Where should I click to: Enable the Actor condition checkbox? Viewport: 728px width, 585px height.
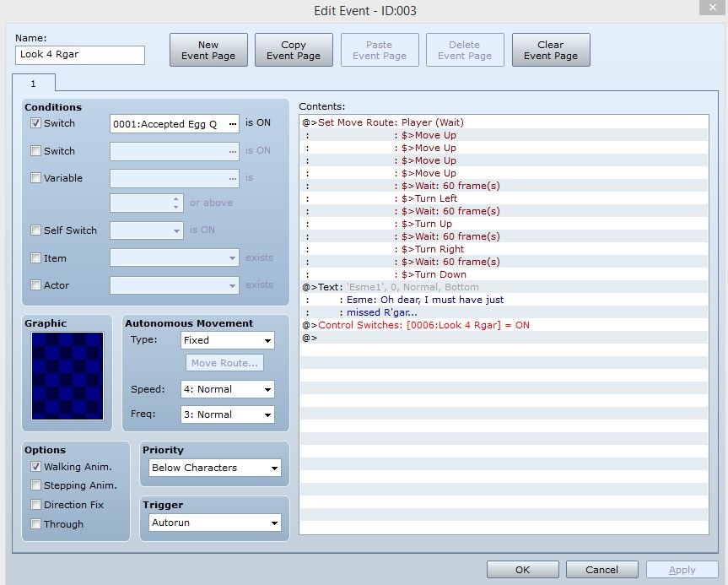[x=35, y=285]
